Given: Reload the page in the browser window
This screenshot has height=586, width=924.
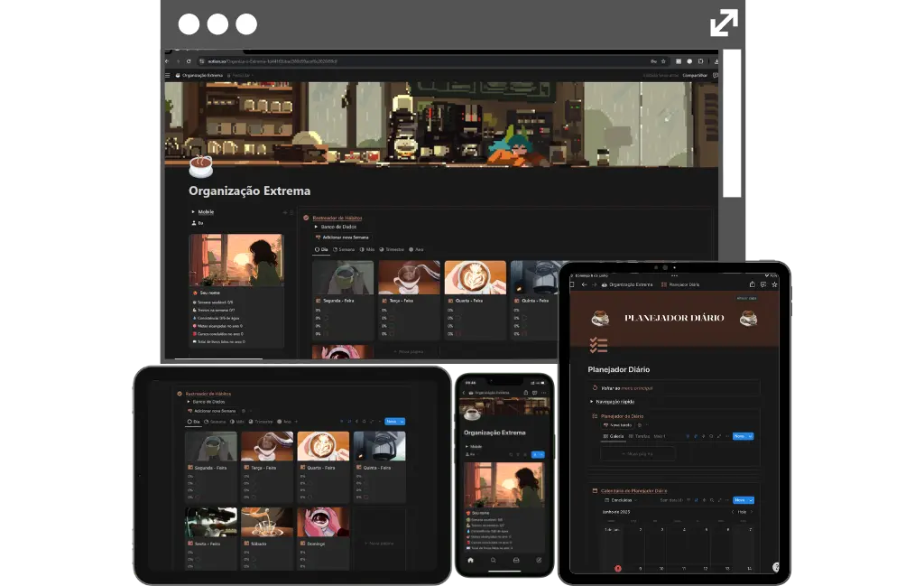Looking at the screenshot, I should 189,61.
